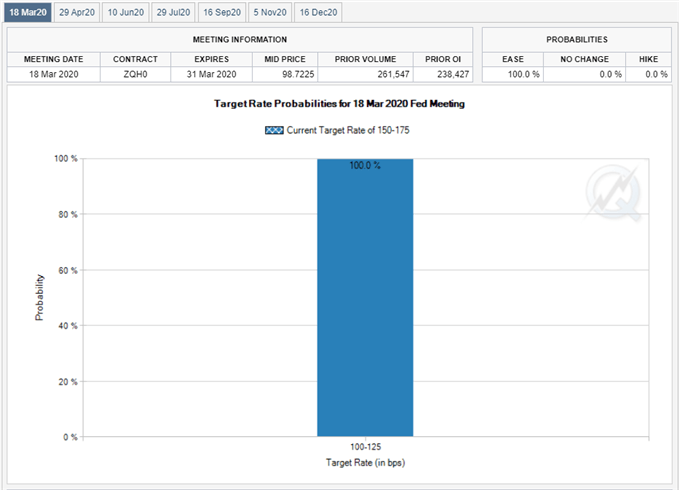Image resolution: width=679 pixels, height=490 pixels.
Task: Click the PRIOR VOLUME column header
Action: point(365,59)
